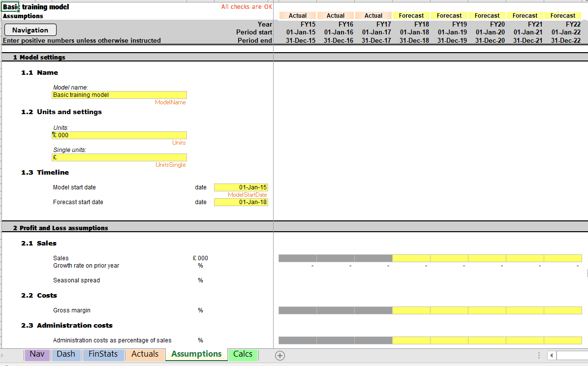Click the active Assumptions tab
This screenshot has width=588, height=366.
196,354
